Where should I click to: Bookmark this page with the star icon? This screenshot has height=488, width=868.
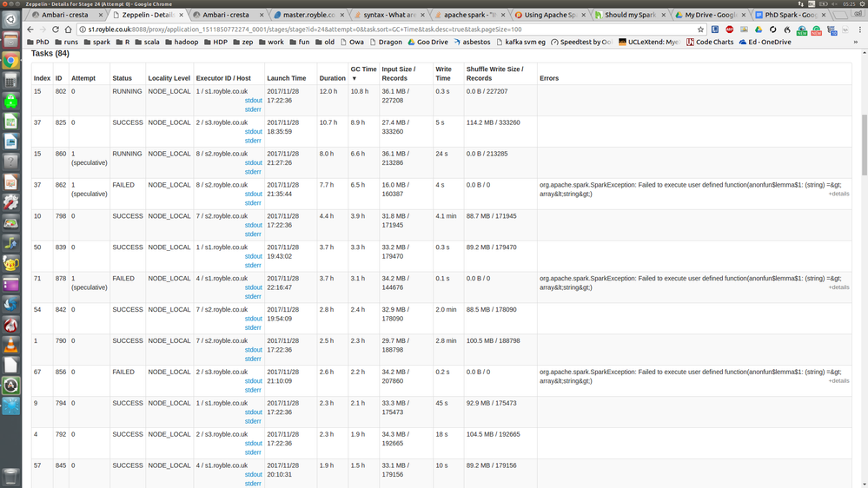pos(700,30)
